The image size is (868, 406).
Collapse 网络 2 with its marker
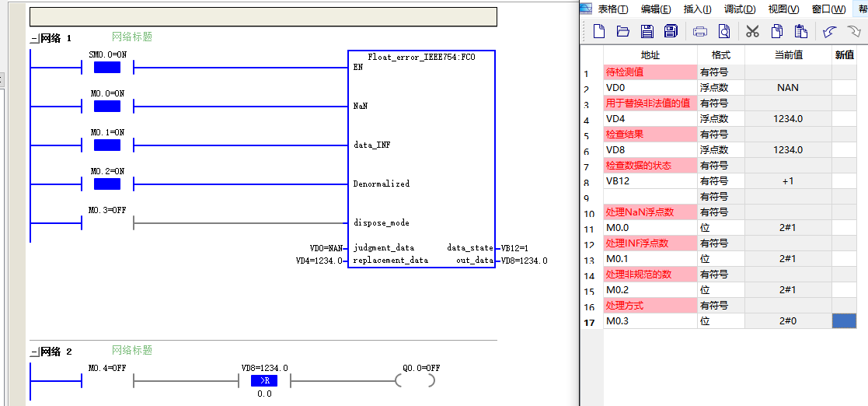(x=34, y=352)
